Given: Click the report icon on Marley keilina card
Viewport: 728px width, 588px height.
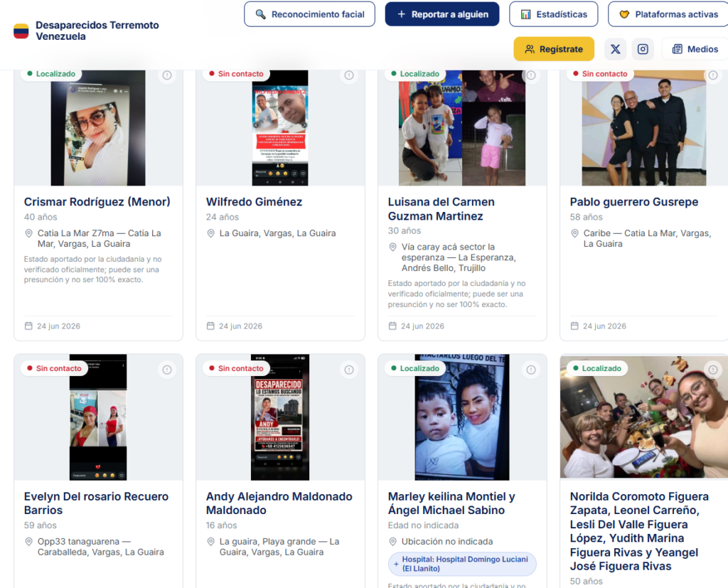Looking at the screenshot, I should click(531, 370).
